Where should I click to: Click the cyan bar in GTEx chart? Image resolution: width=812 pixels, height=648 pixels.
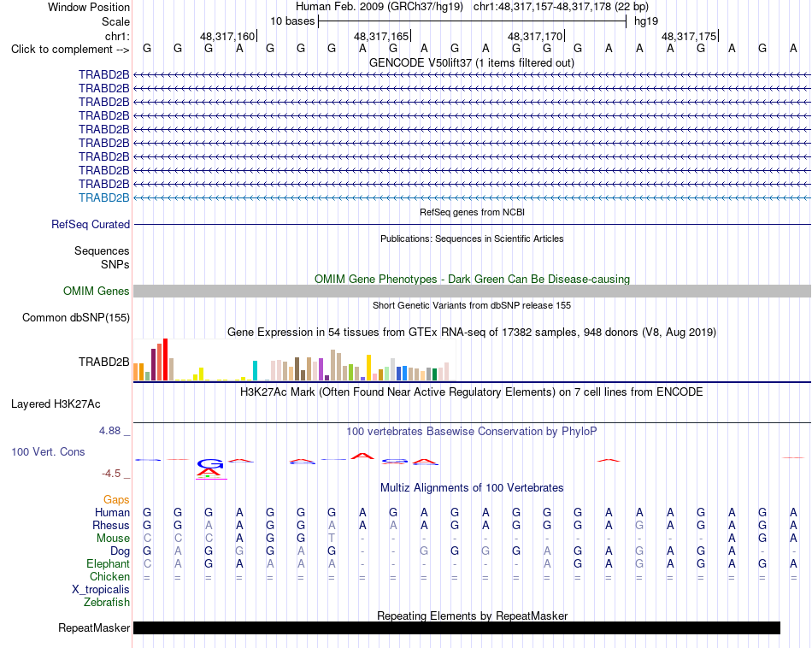255,371
